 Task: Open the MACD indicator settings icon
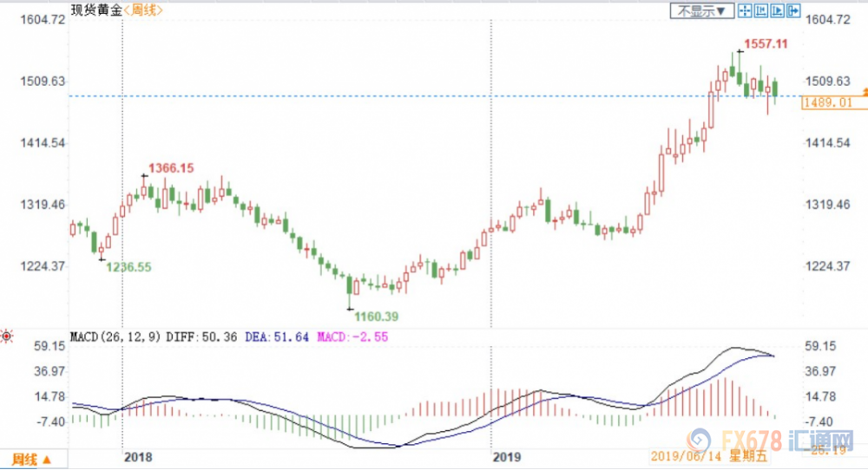point(7,336)
